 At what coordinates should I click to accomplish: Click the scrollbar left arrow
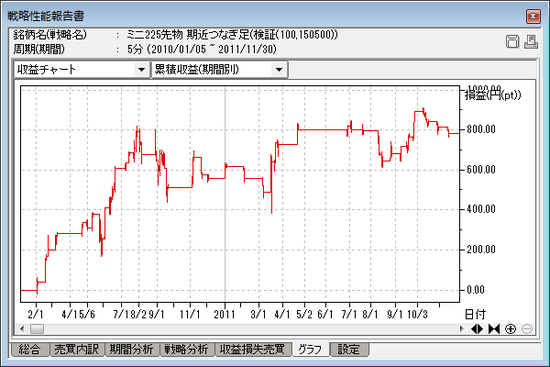click(x=22, y=329)
